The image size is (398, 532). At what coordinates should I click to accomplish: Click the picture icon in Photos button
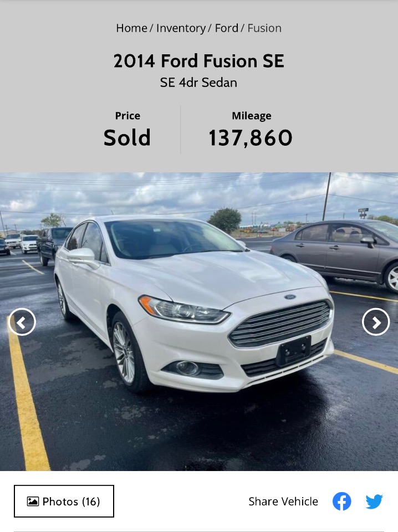pyautogui.click(x=33, y=501)
